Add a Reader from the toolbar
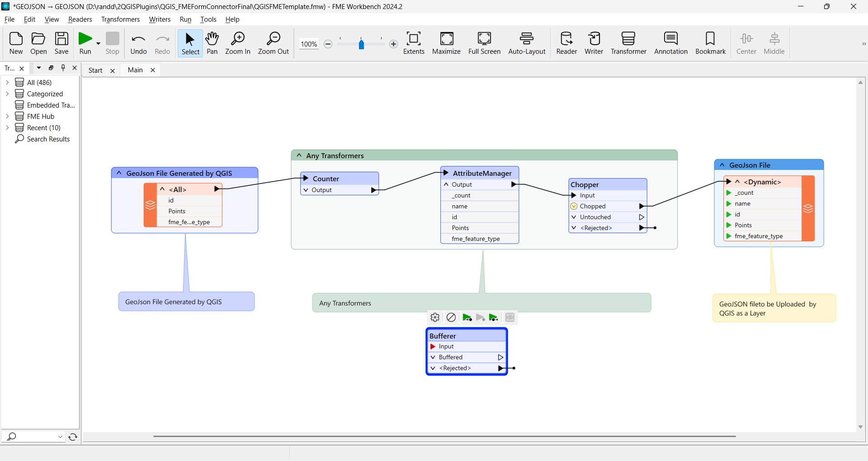Screen dimensions: 868x461 [566, 43]
